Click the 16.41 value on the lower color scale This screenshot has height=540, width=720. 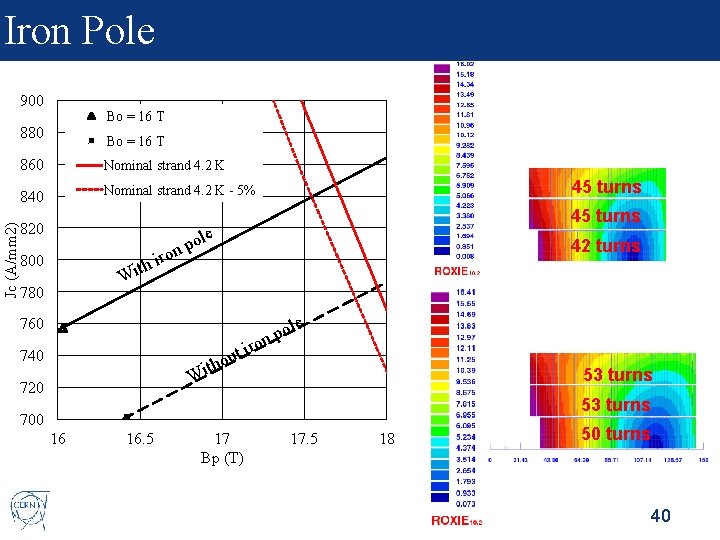(x=466, y=292)
